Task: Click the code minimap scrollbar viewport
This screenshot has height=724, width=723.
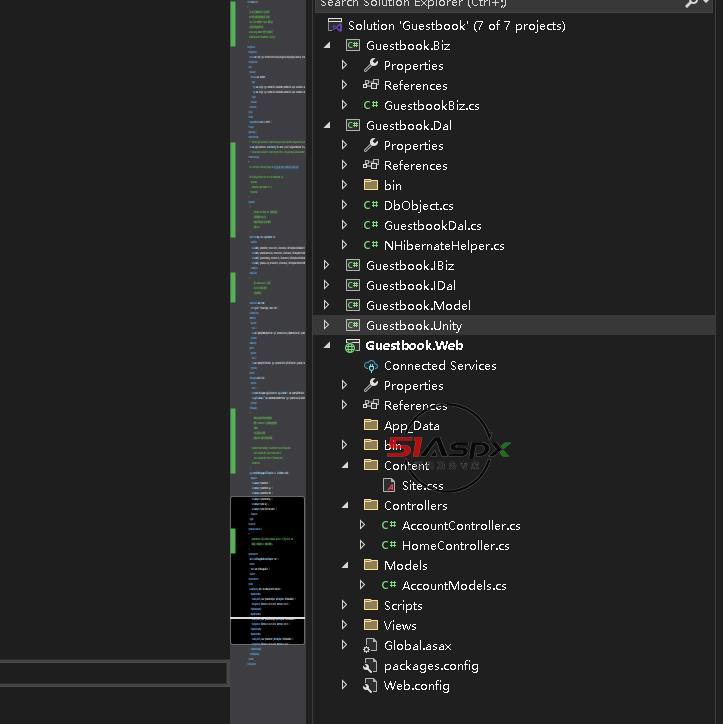Action: click(267, 570)
